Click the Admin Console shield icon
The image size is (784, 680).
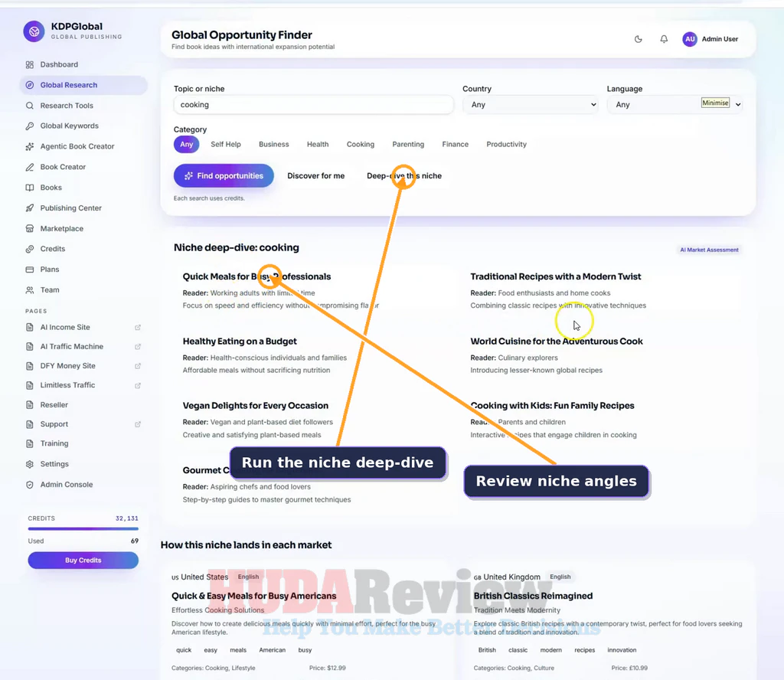pyautogui.click(x=30, y=485)
